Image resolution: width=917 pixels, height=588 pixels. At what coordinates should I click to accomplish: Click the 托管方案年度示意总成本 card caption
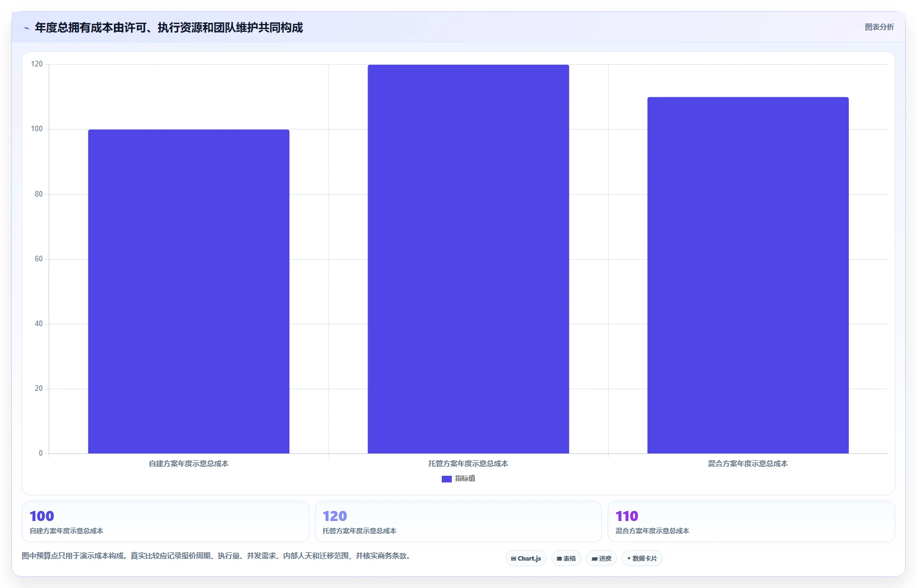(x=359, y=531)
